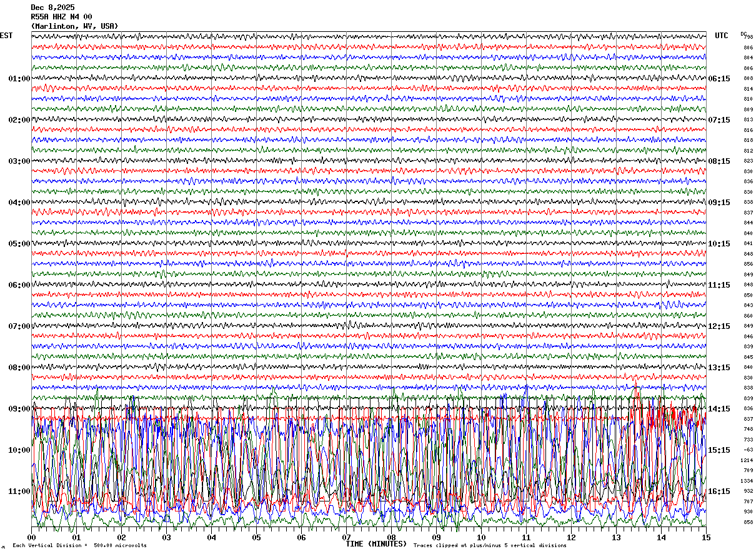Click the '07:00' EST hour label
This screenshot has width=756, height=554.
click(x=19, y=326)
